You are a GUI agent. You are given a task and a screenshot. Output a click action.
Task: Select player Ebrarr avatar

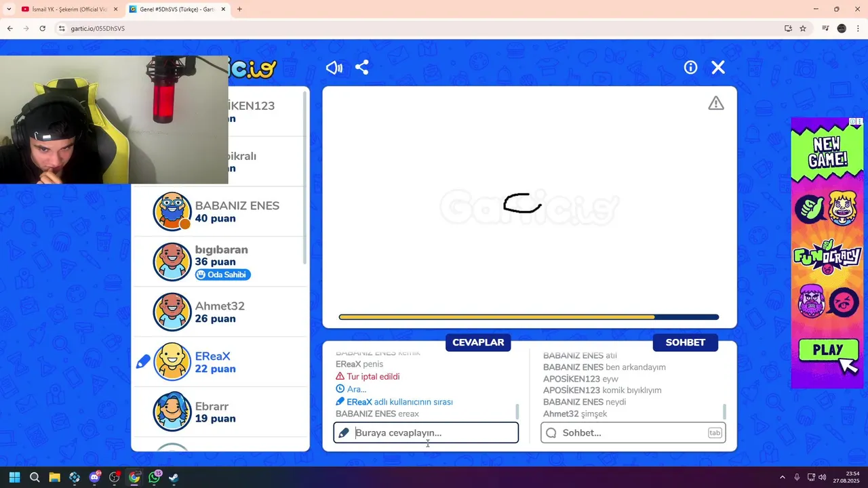tap(172, 412)
